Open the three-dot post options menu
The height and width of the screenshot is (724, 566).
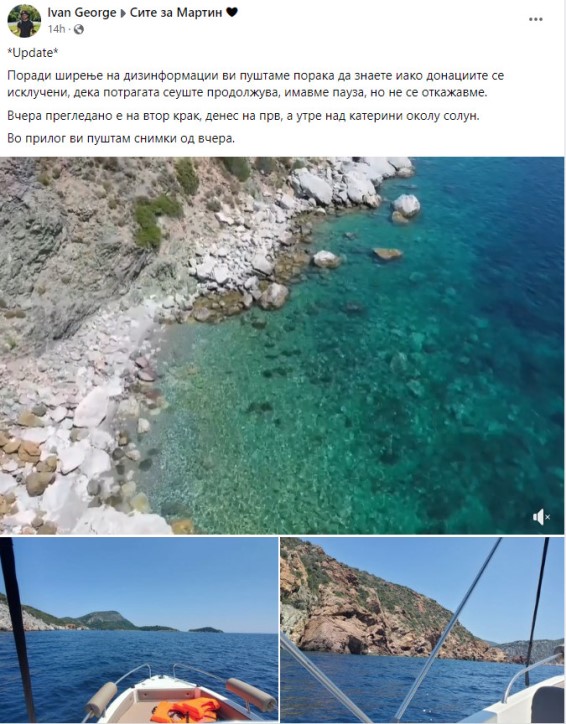tap(536, 19)
